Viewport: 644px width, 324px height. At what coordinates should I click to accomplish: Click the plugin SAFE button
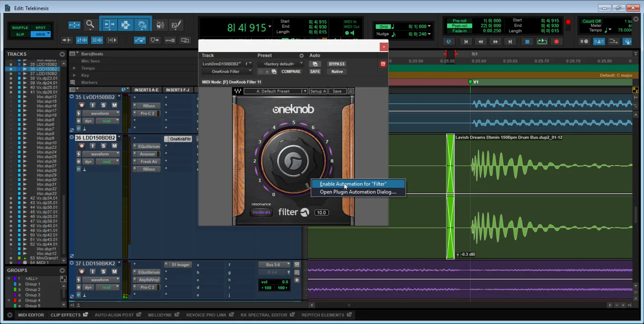point(315,72)
